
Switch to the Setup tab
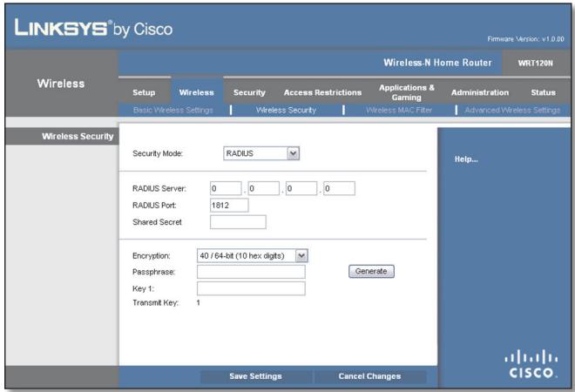144,92
